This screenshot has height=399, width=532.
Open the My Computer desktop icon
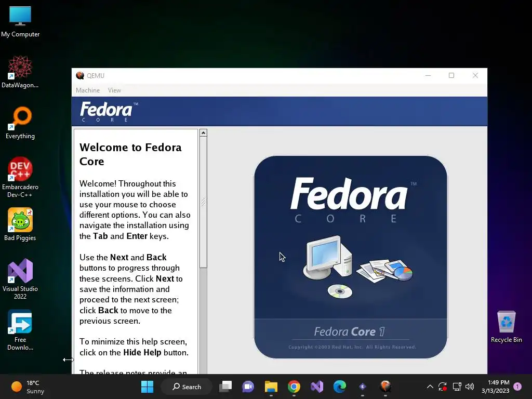[20, 22]
